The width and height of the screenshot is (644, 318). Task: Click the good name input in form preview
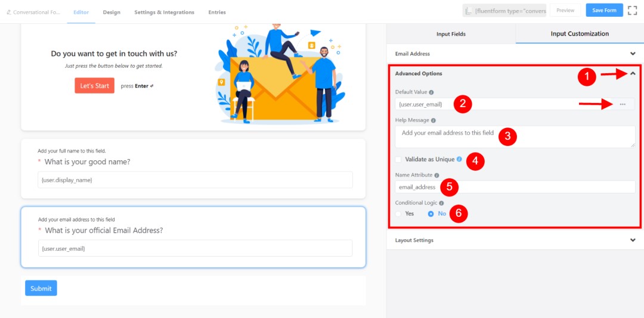(195, 180)
